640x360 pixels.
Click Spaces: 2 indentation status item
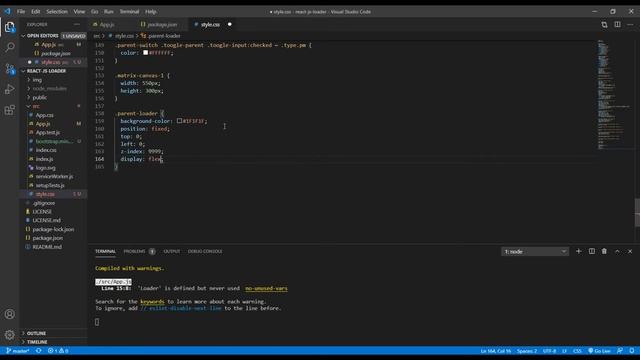[x=527, y=351]
